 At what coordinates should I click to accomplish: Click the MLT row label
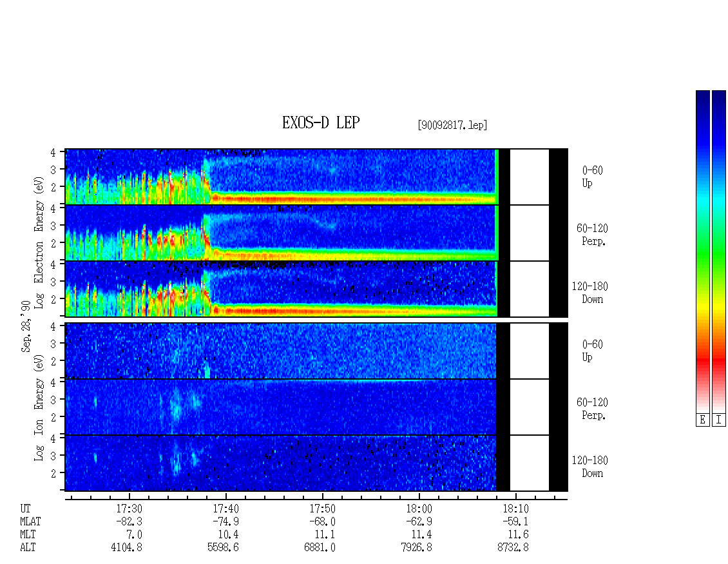coord(28,534)
